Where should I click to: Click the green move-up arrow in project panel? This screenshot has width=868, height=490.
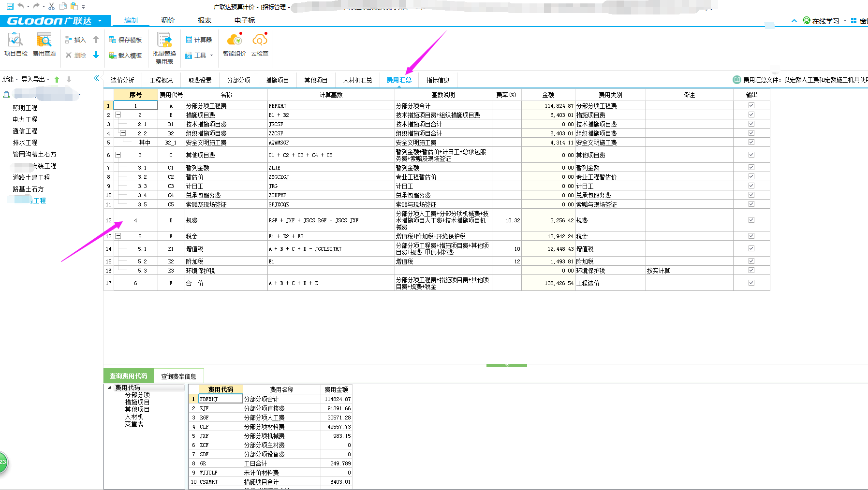pyautogui.click(x=57, y=79)
